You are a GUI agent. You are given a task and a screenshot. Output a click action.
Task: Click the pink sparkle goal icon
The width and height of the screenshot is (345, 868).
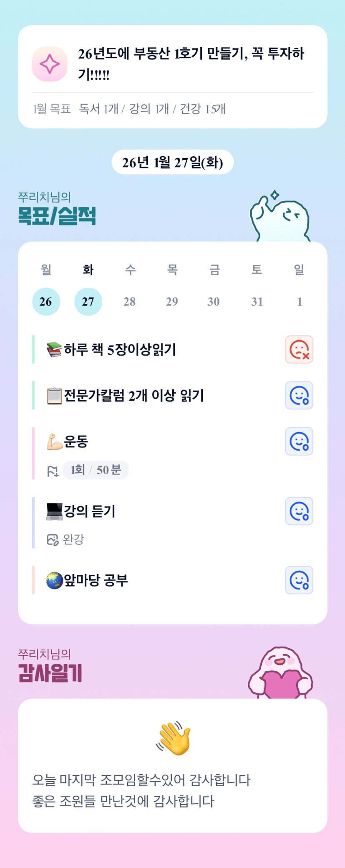pos(50,64)
